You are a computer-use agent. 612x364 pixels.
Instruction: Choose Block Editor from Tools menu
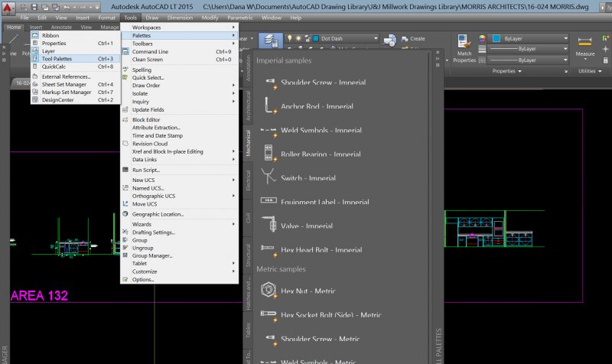(180, 120)
